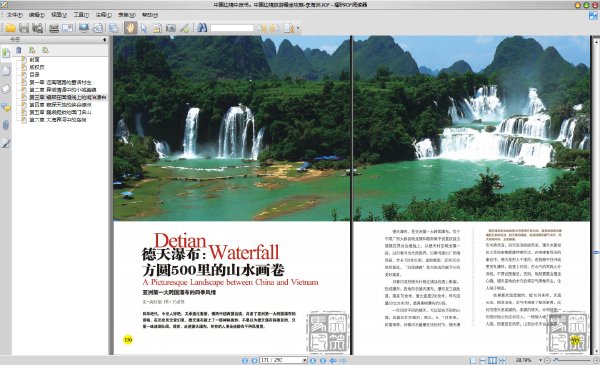Open the third menu bar item
Viewport: 600px width, 365px height.
coord(59,15)
